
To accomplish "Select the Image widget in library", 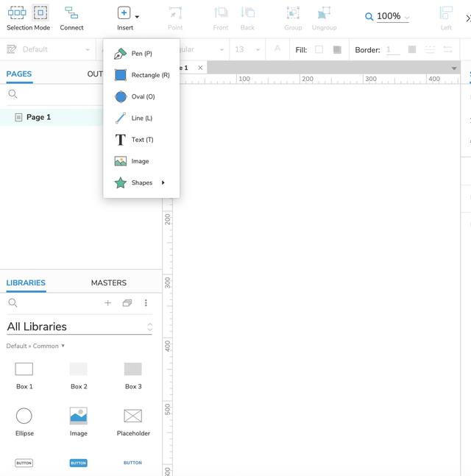I will (x=79, y=422).
